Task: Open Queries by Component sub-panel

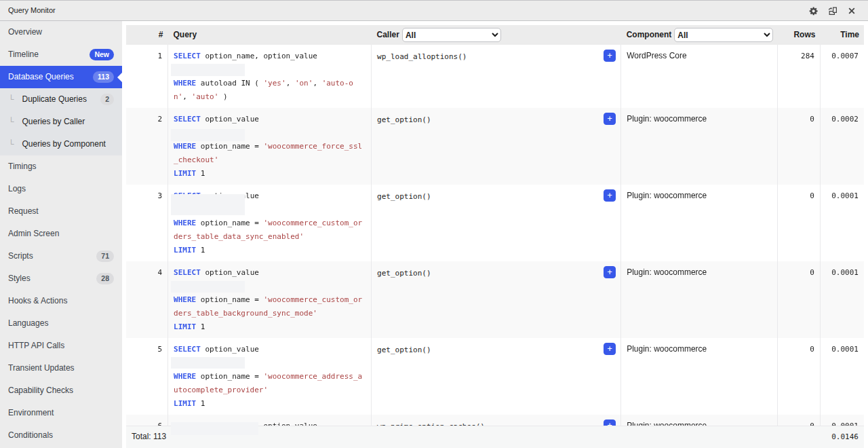Action: click(61, 144)
